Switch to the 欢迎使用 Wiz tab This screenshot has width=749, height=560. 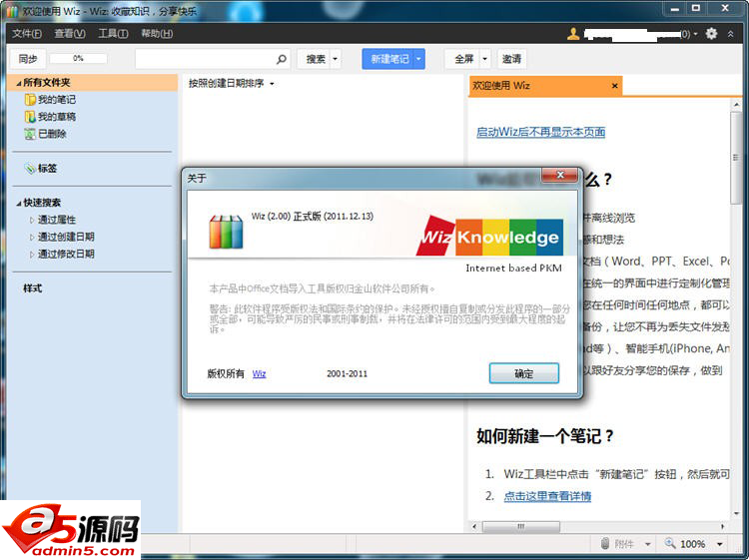(x=539, y=86)
